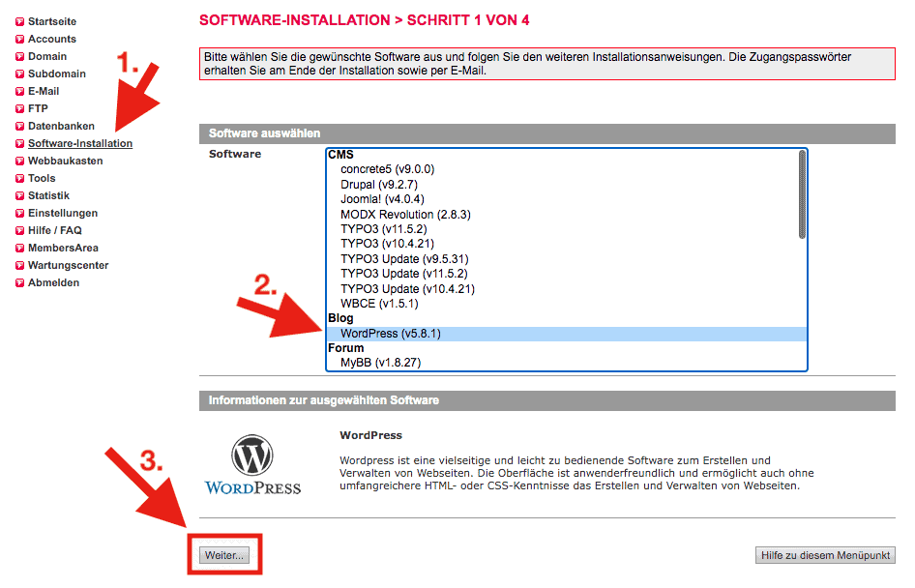The height and width of the screenshot is (588, 915).
Task: Open the MembersArea link
Action: pos(63,248)
